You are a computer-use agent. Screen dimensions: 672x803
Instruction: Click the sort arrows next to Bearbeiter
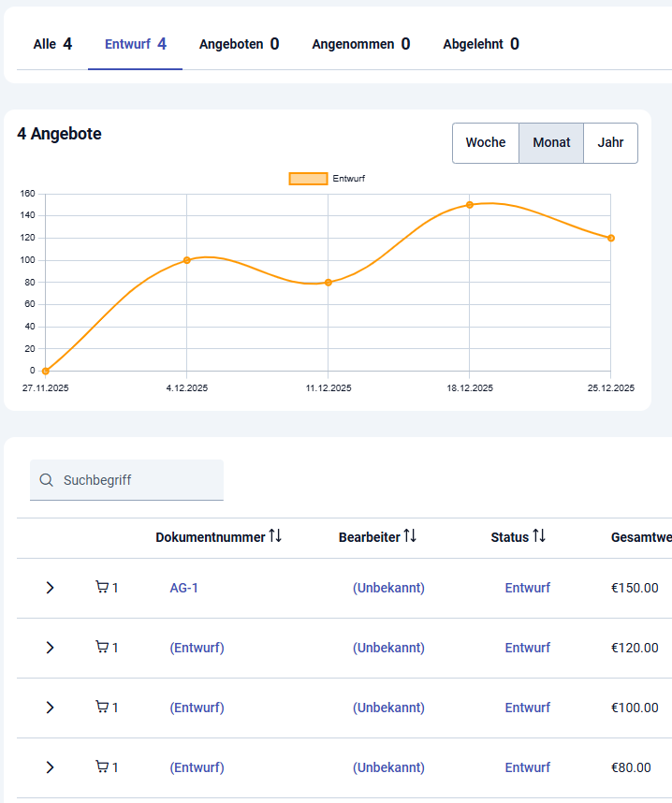click(x=410, y=536)
